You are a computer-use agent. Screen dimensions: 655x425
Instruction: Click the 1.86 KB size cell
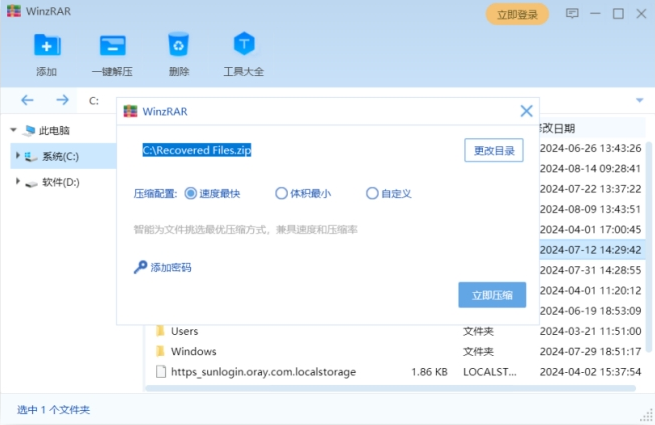point(429,372)
